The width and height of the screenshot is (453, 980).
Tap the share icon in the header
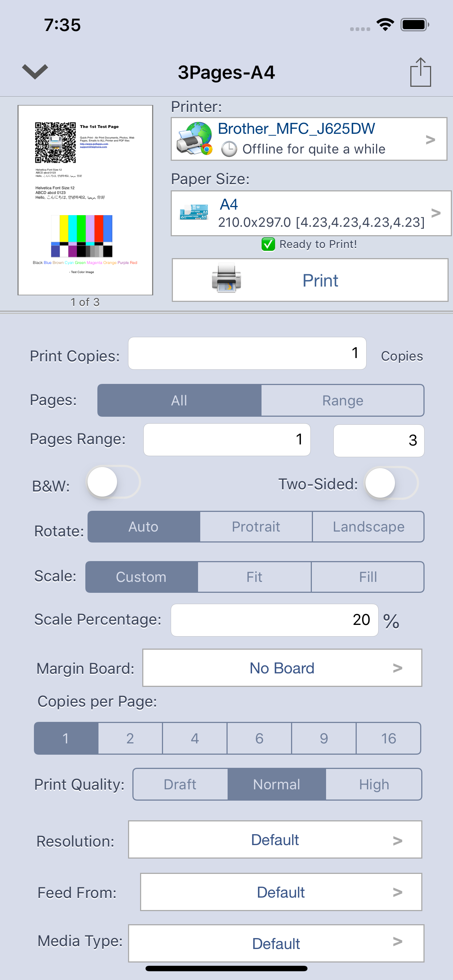(420, 72)
